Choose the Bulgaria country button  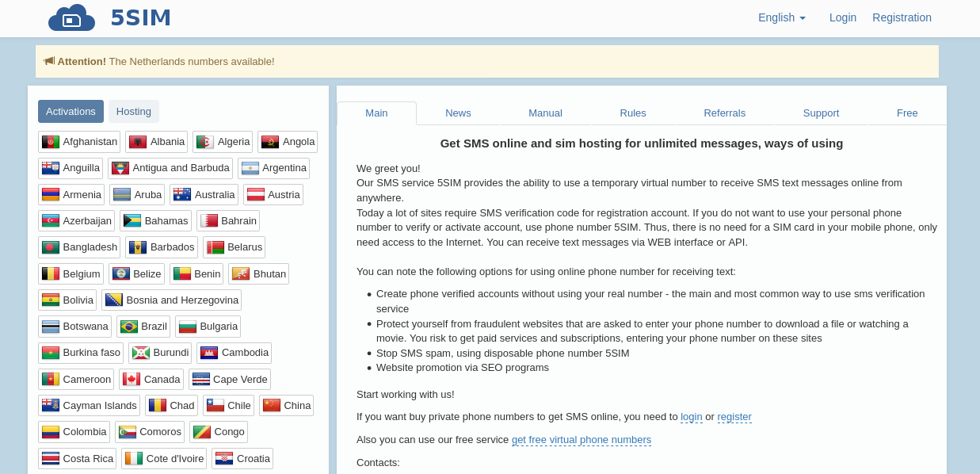click(x=208, y=327)
